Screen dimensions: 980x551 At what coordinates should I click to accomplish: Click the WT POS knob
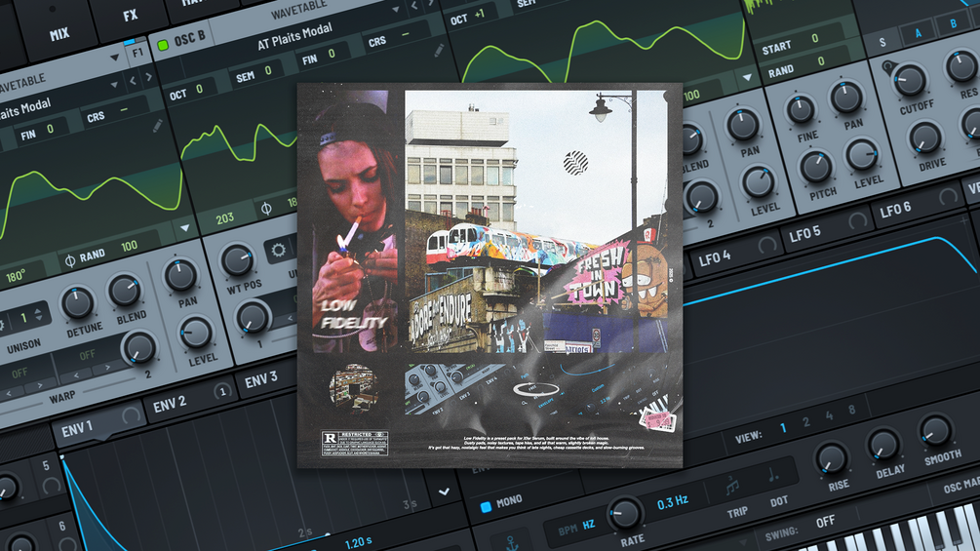click(x=238, y=261)
